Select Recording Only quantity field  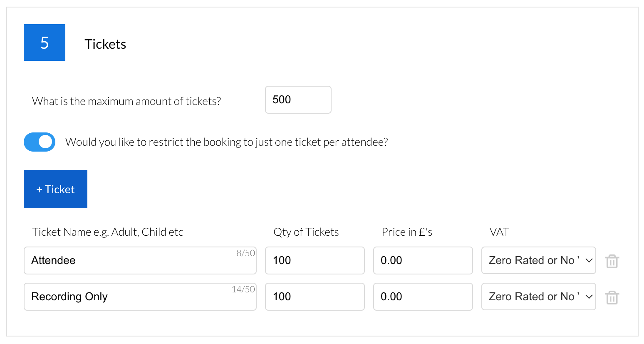(315, 297)
